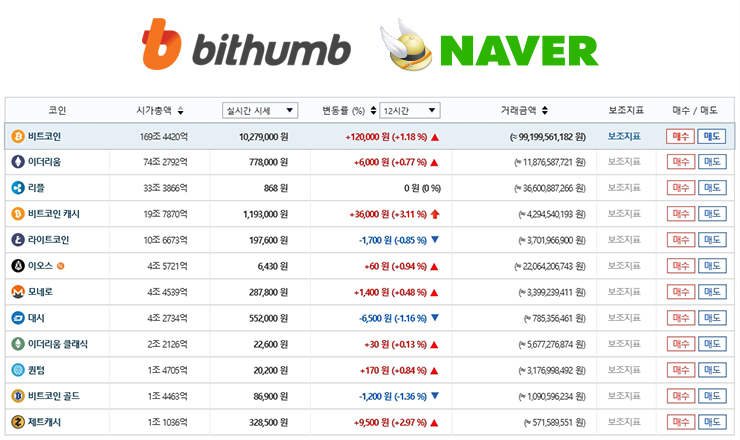This screenshot has height=440, width=740.
Task: Click the Ripple coin icon
Action: 18,188
